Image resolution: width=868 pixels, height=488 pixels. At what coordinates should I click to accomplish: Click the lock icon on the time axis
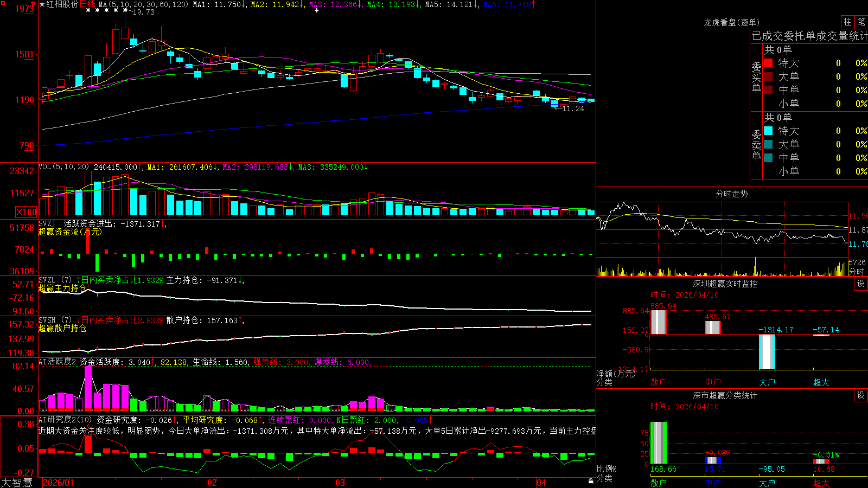point(591,481)
